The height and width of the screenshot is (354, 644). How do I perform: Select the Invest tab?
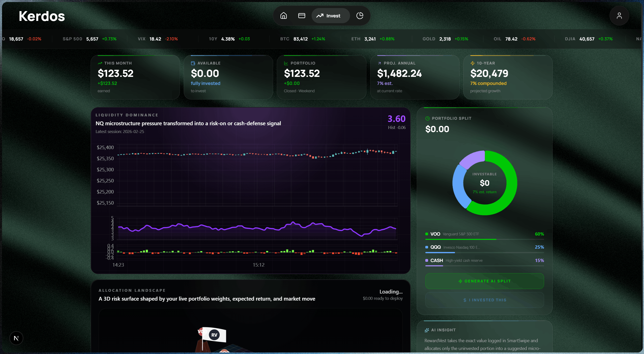330,16
